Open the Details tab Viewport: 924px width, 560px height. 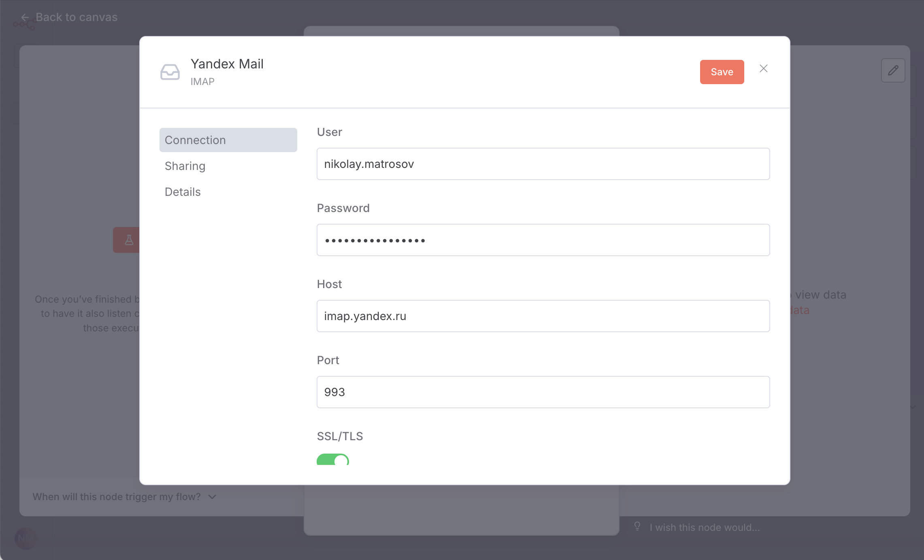point(183,192)
